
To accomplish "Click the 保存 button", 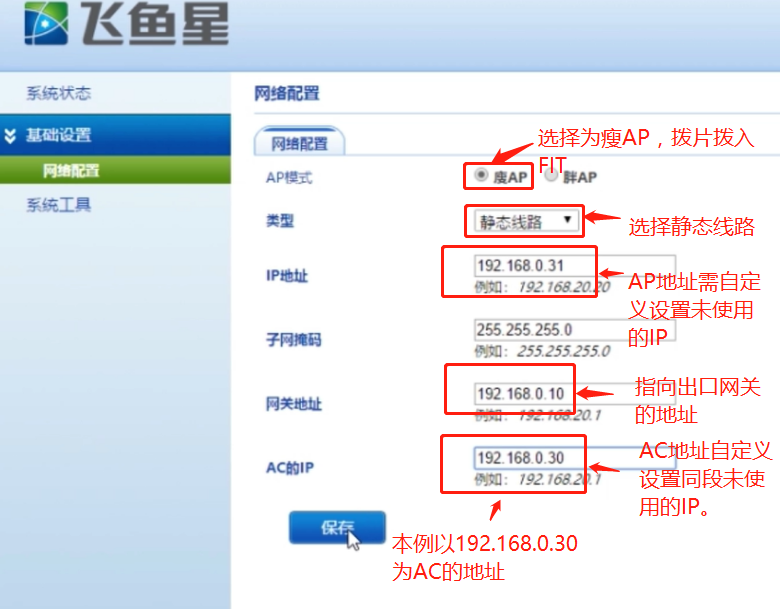I will [337, 527].
